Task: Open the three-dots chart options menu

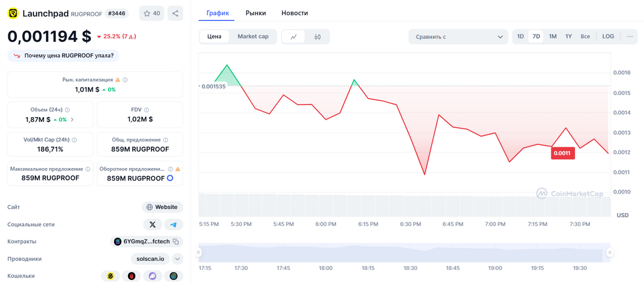Action: (x=630, y=36)
